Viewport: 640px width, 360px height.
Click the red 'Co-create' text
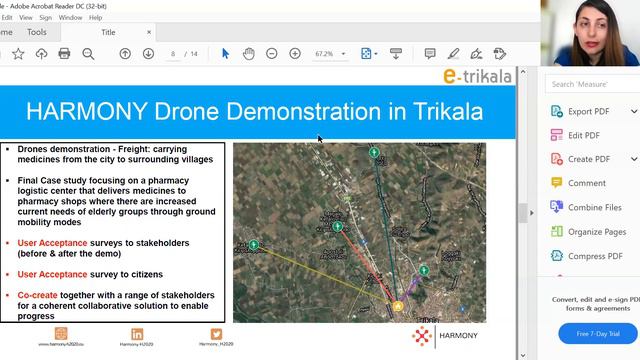point(37,295)
